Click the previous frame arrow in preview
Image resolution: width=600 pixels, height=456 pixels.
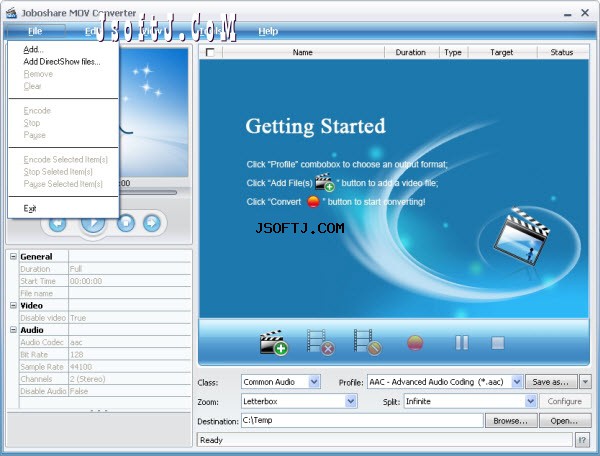point(58,223)
